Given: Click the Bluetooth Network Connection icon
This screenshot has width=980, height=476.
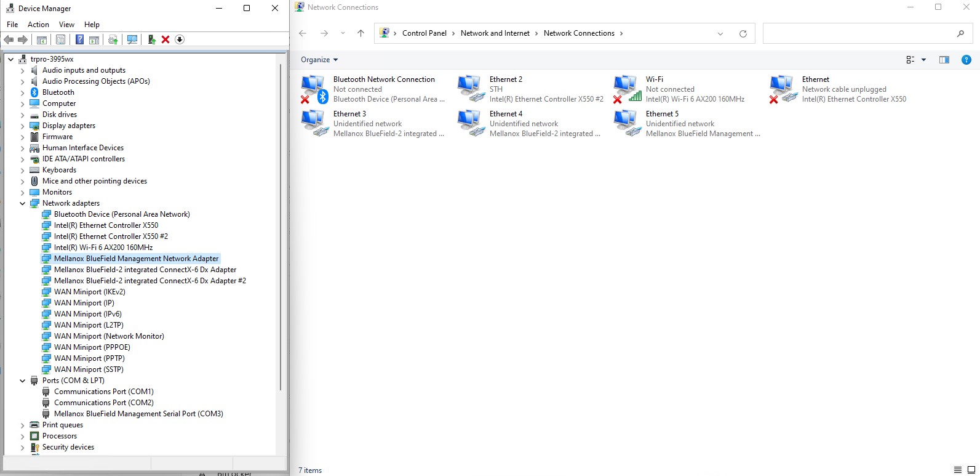Looking at the screenshot, I should (314, 89).
